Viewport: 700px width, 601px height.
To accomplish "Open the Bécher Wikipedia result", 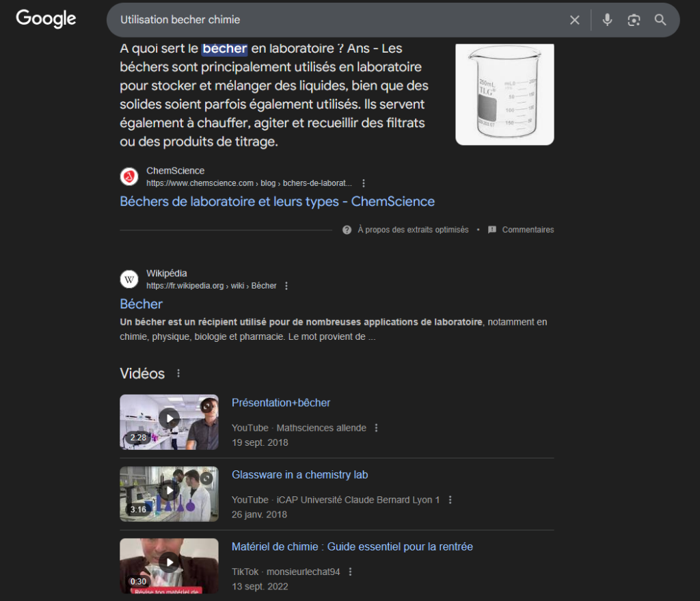I will coord(142,304).
